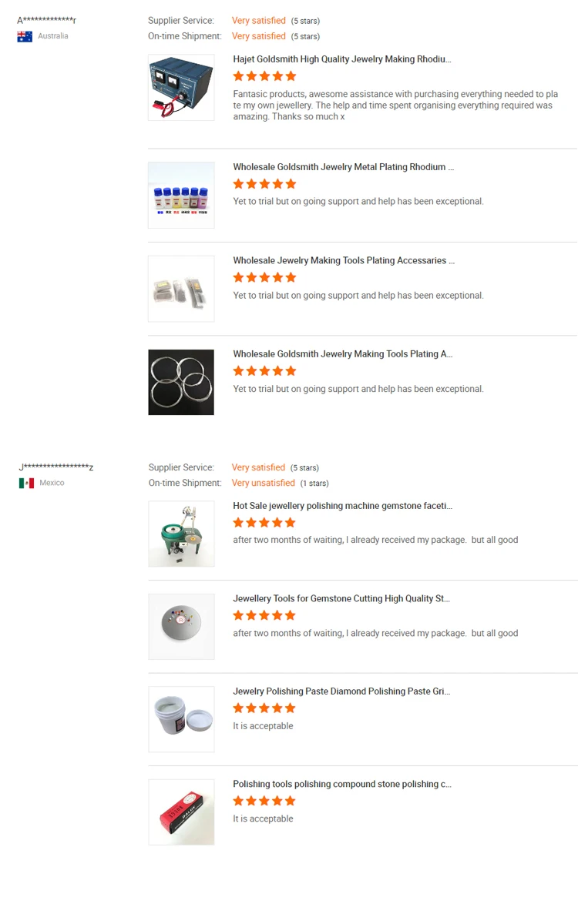Click the Australia flag icon
578x924 pixels.
tap(25, 36)
